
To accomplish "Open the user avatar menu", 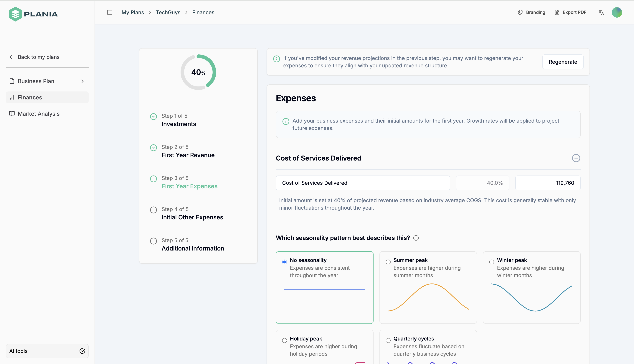I will [x=617, y=12].
